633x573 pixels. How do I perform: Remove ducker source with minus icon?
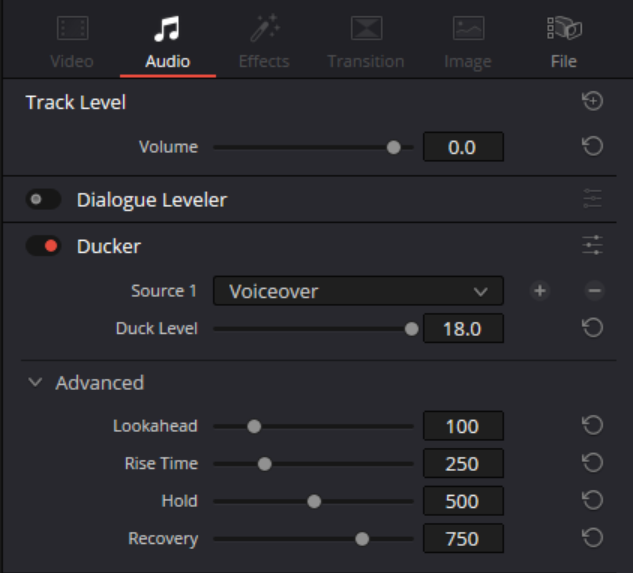click(594, 291)
